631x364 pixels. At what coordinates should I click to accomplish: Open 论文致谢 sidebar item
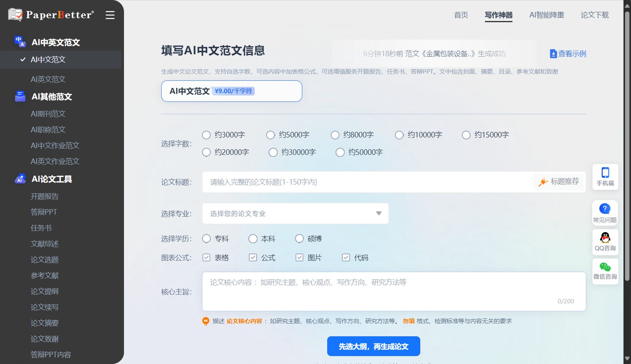pyautogui.click(x=45, y=339)
